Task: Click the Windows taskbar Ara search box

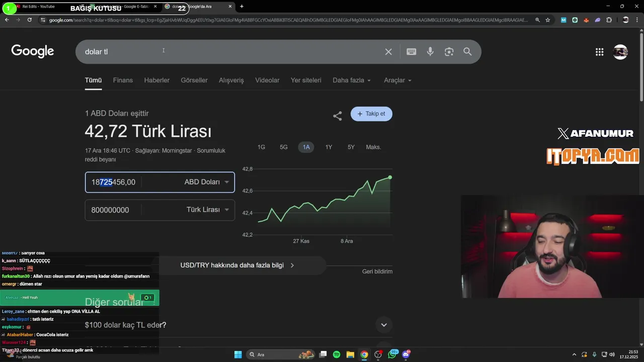Action: tap(282, 354)
